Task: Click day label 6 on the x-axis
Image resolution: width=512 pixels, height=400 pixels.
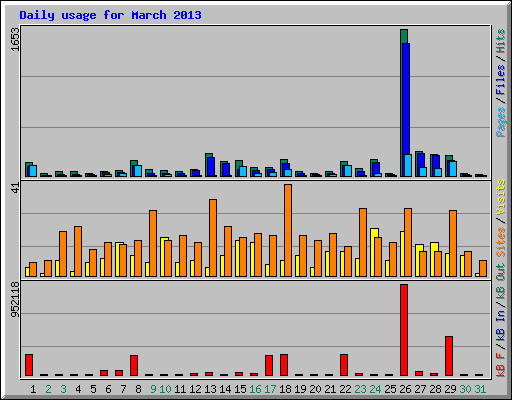Action: pyautogui.click(x=108, y=389)
